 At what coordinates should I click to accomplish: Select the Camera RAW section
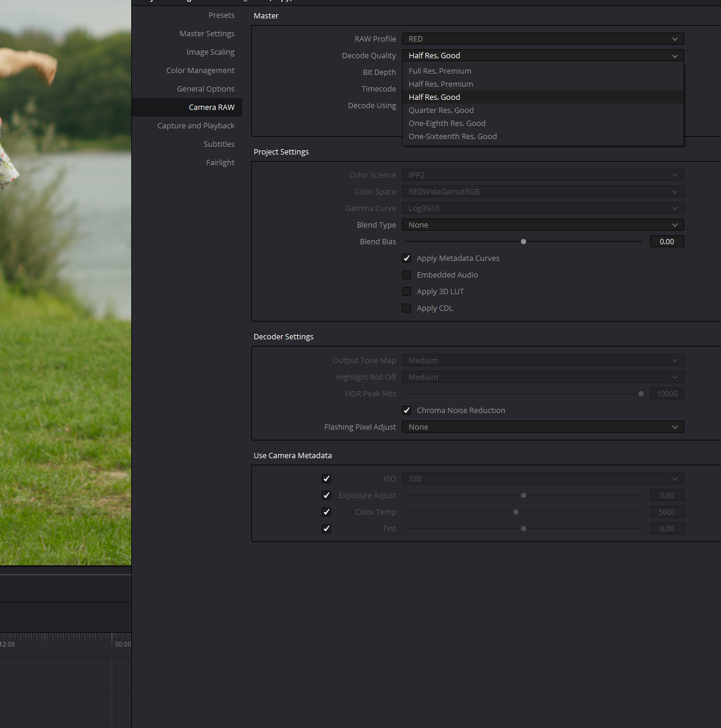187,107
